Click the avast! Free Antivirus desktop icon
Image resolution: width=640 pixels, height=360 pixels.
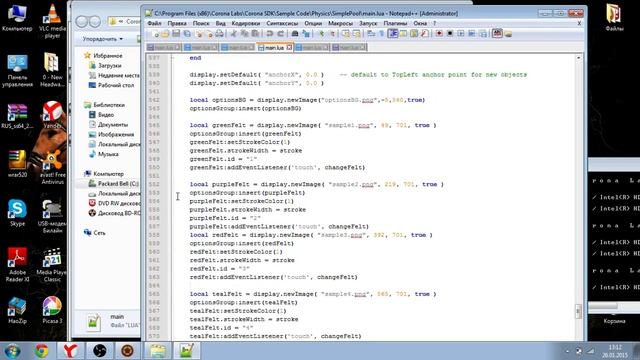pyautogui.click(x=52, y=167)
